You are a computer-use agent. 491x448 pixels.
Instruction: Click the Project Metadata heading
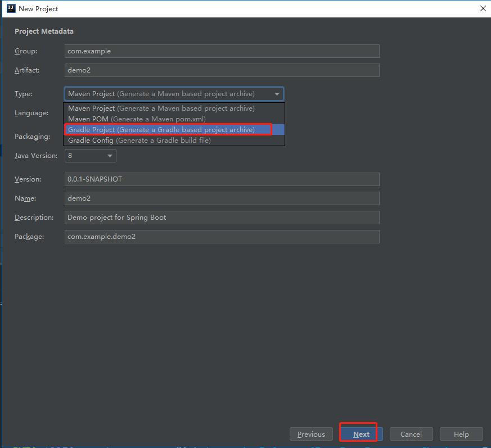44,31
